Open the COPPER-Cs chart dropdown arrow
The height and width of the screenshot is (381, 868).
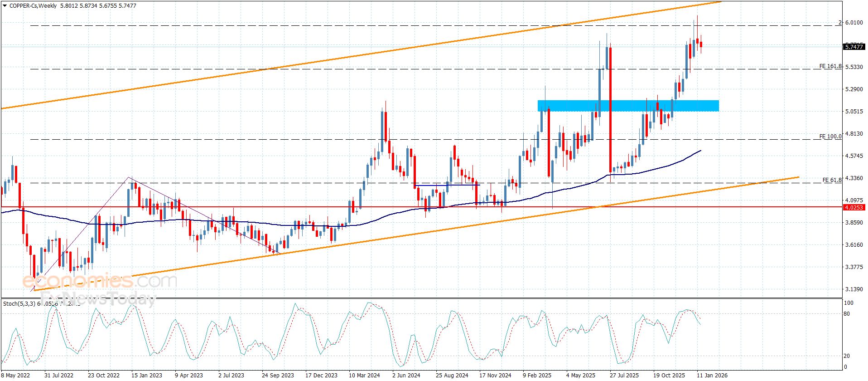click(x=5, y=6)
